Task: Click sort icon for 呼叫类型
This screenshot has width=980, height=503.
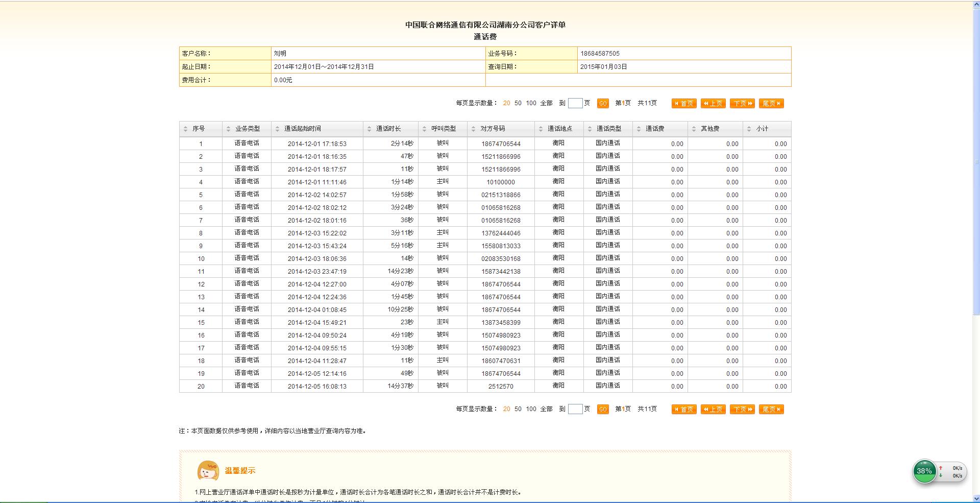Action: click(424, 129)
